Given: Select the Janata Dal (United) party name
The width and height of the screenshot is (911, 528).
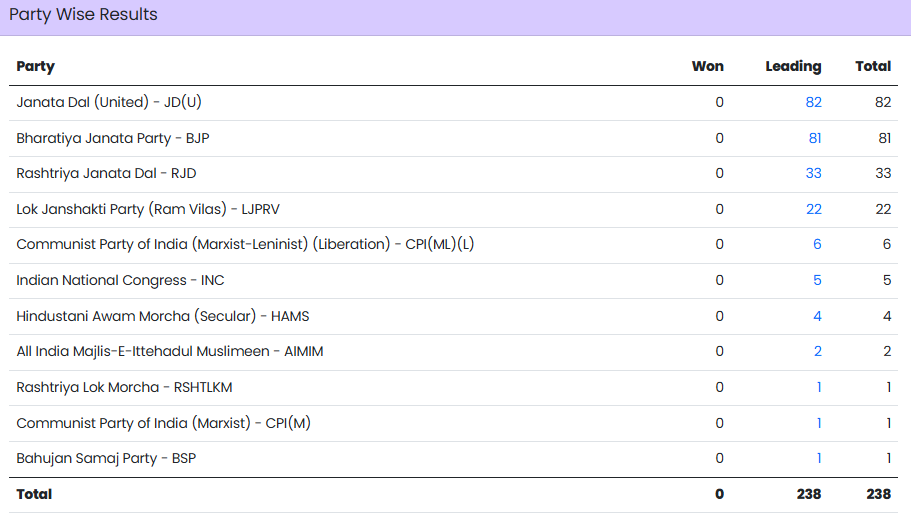Looking at the screenshot, I should 109,102.
